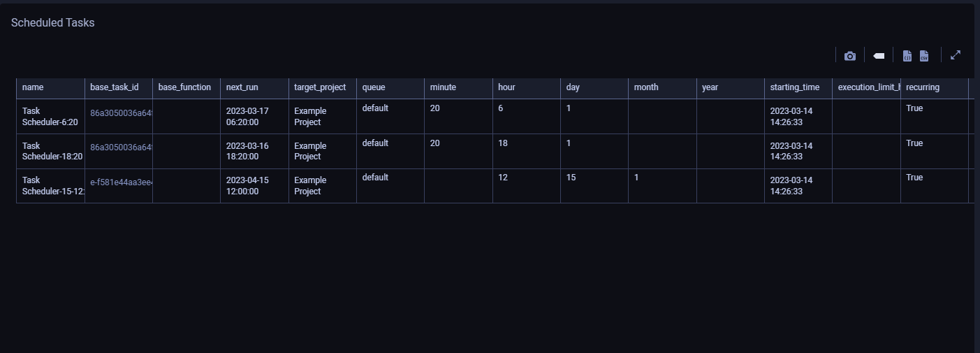Click the target_project column header
980x353 pixels.
tap(320, 87)
